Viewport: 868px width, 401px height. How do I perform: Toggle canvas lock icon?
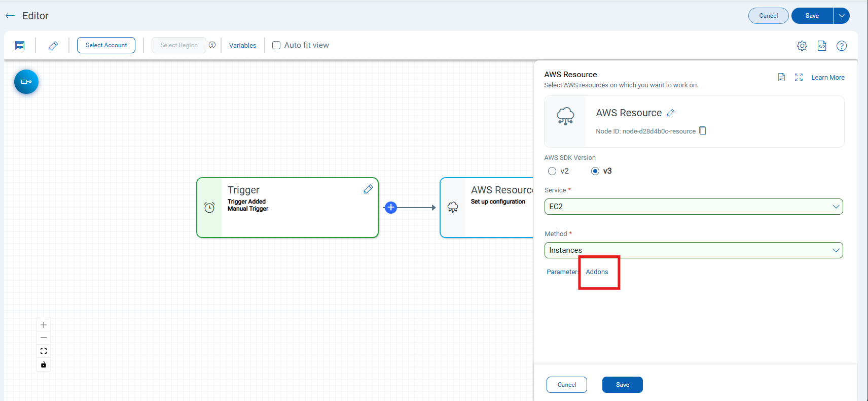(x=44, y=364)
